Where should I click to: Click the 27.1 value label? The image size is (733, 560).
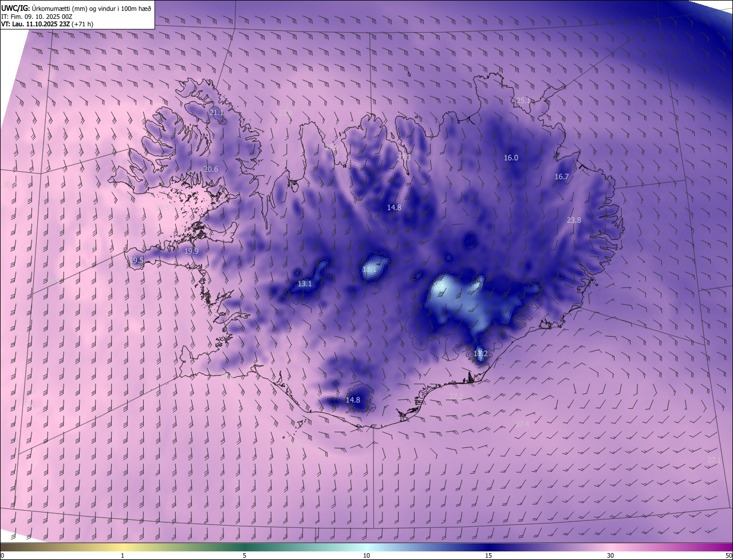714,460
